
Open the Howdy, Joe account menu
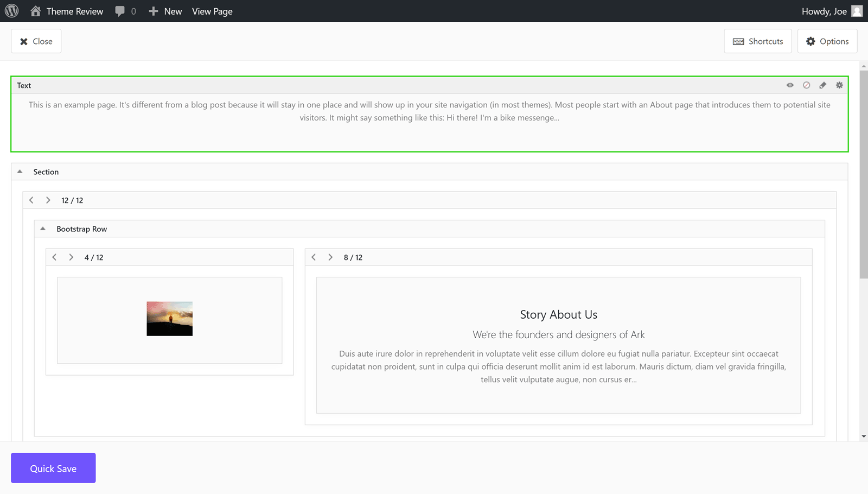(832, 11)
